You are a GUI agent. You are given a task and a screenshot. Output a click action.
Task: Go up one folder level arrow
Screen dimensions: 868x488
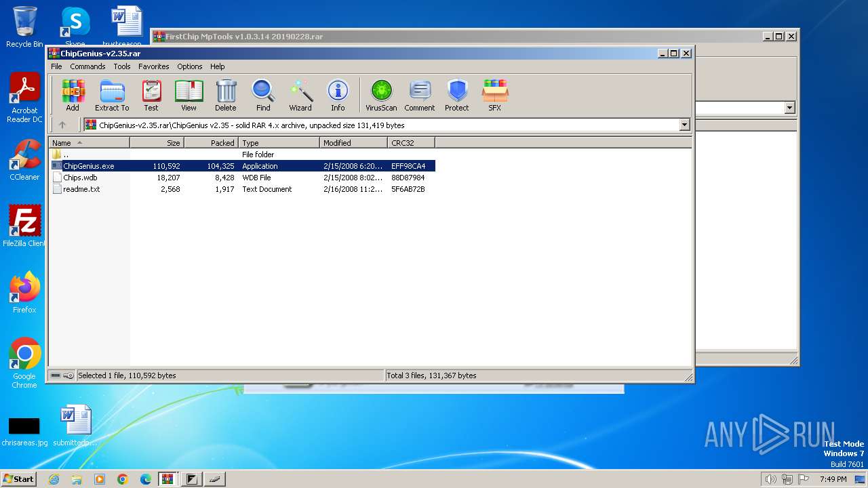click(62, 125)
